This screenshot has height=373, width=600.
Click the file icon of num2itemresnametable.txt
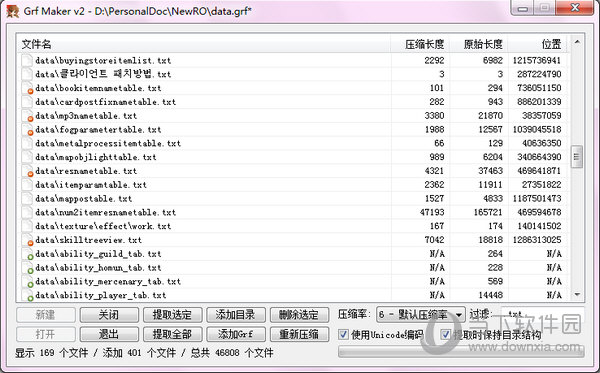pyautogui.click(x=27, y=212)
